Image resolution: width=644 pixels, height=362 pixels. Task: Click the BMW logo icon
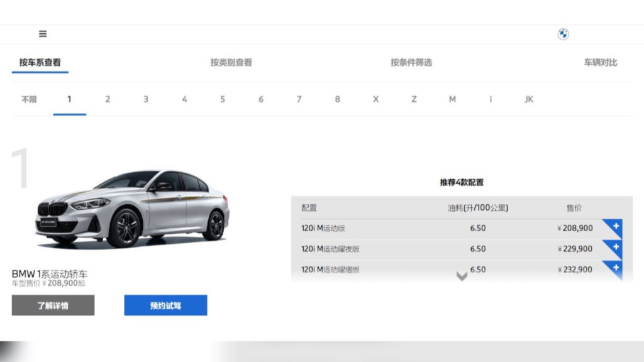tap(563, 34)
